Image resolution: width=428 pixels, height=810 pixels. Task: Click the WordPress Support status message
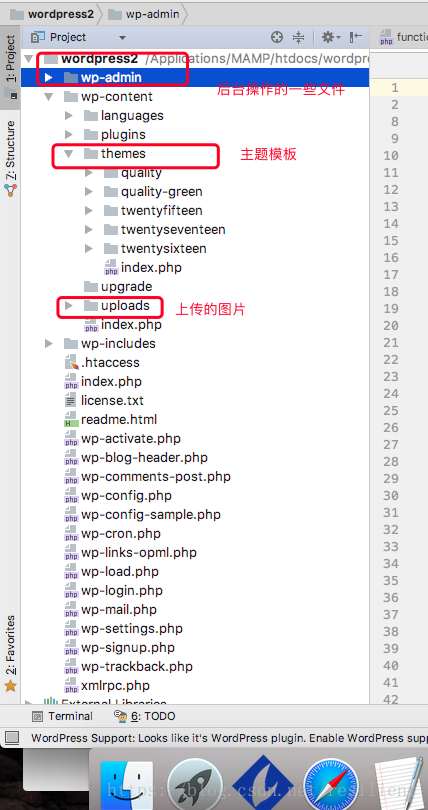[x=229, y=737]
